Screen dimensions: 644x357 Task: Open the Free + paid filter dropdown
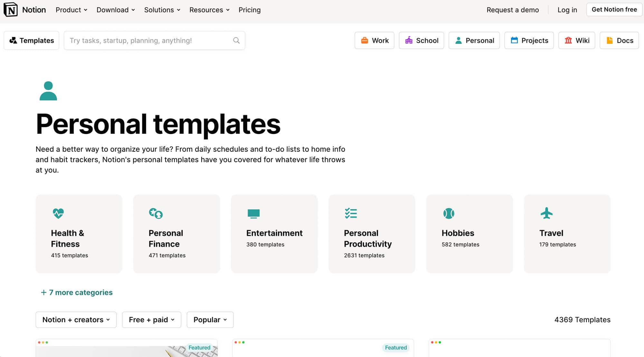click(x=152, y=320)
